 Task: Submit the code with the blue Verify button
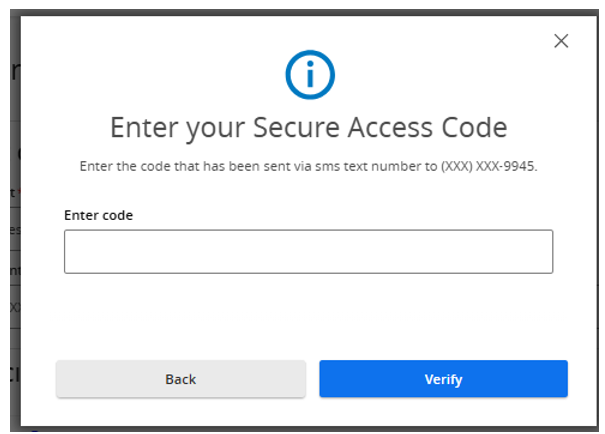pos(443,379)
